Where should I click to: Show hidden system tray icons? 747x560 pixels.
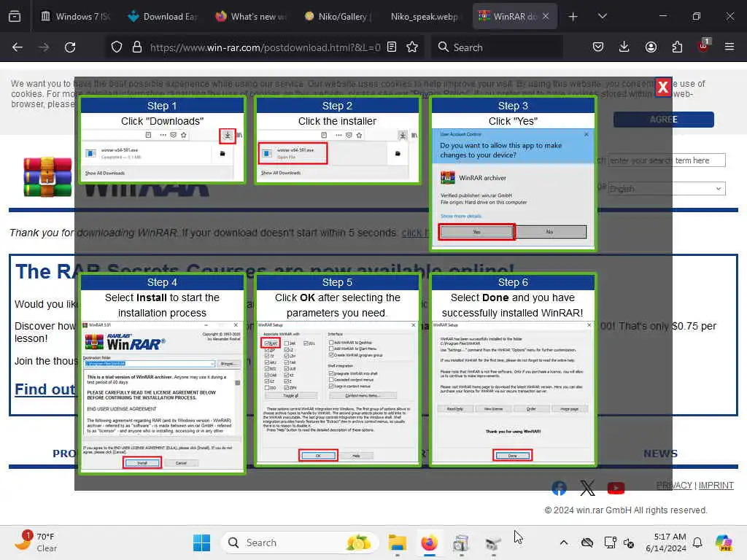pyautogui.click(x=564, y=542)
